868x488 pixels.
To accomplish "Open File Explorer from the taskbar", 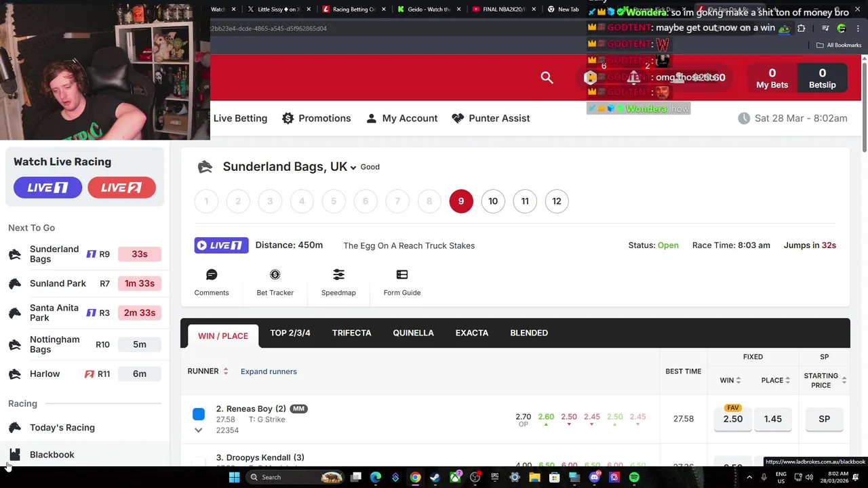I will [x=534, y=477].
